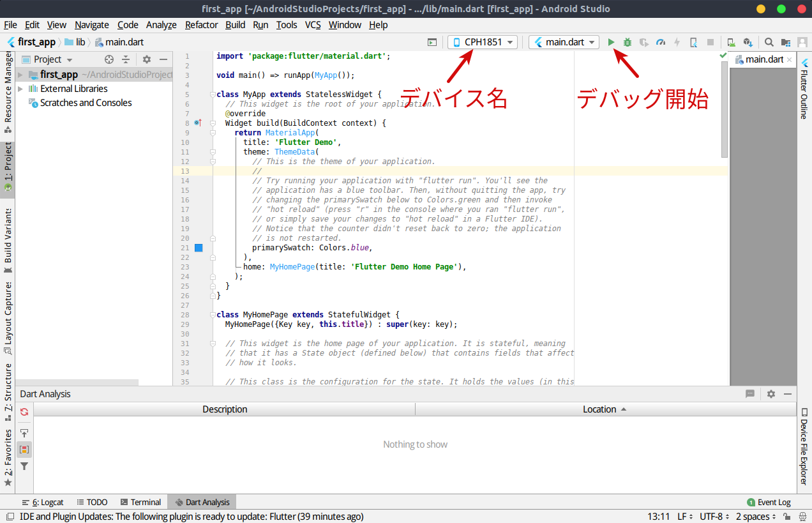Click the Flutter Hot Reload lightning icon
Image resolution: width=812 pixels, height=523 pixels.
pos(677,42)
